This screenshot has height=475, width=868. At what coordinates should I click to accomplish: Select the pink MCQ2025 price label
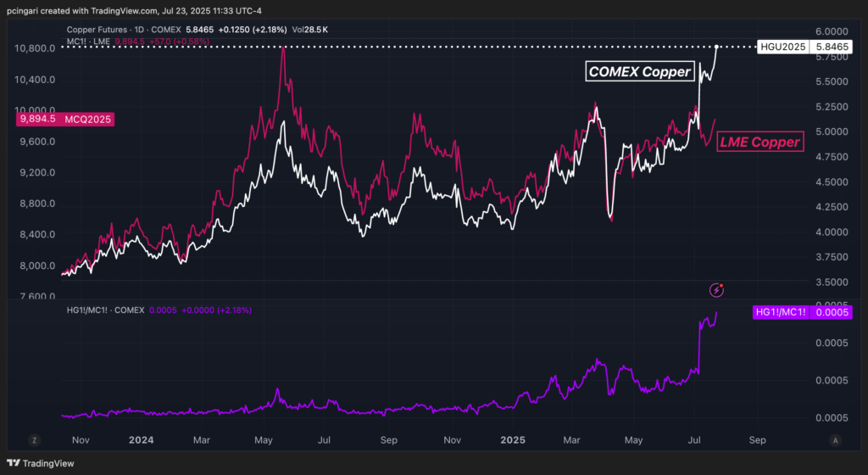click(x=65, y=119)
